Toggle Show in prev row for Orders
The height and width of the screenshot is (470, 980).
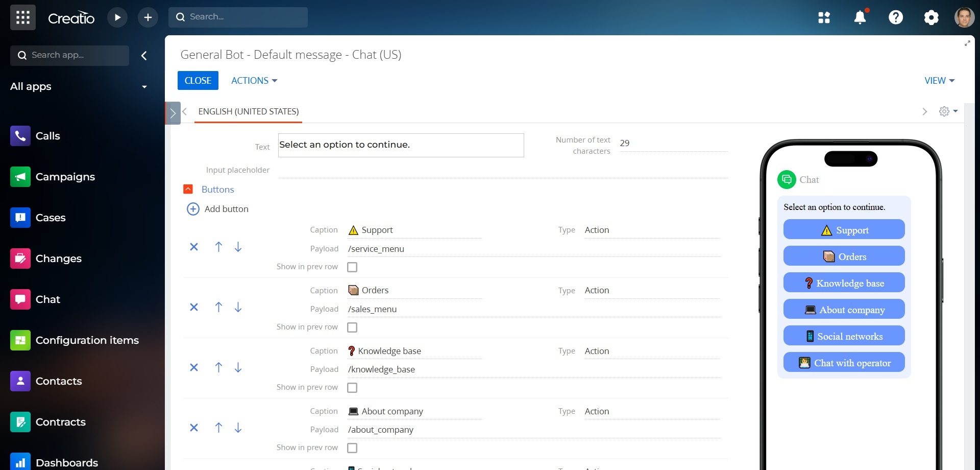tap(352, 327)
